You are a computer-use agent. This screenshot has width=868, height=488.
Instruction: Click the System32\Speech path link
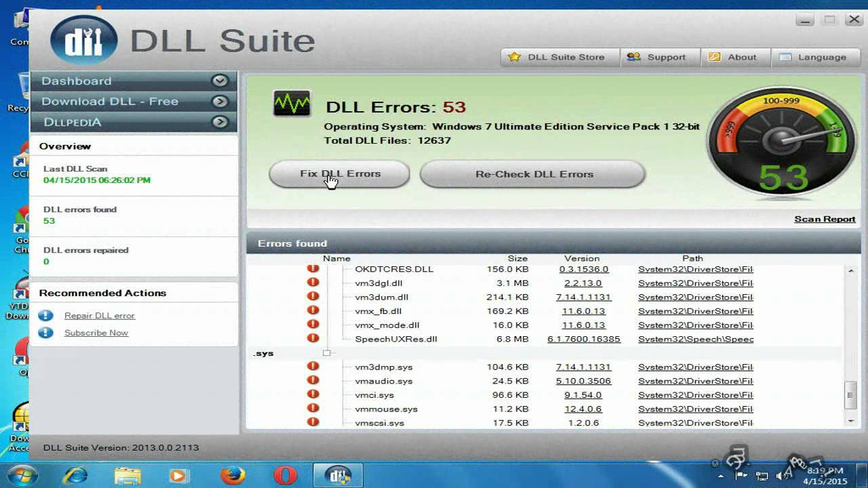[x=696, y=339]
